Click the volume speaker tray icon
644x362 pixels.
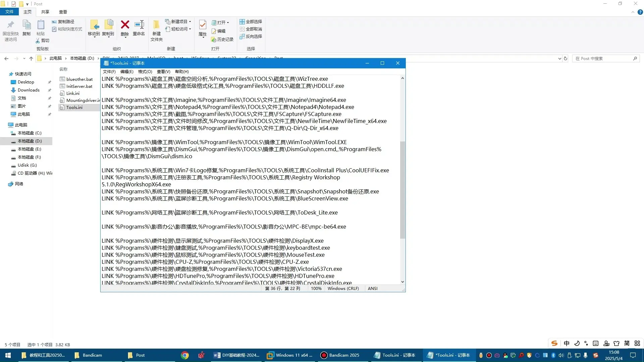[x=561, y=355]
